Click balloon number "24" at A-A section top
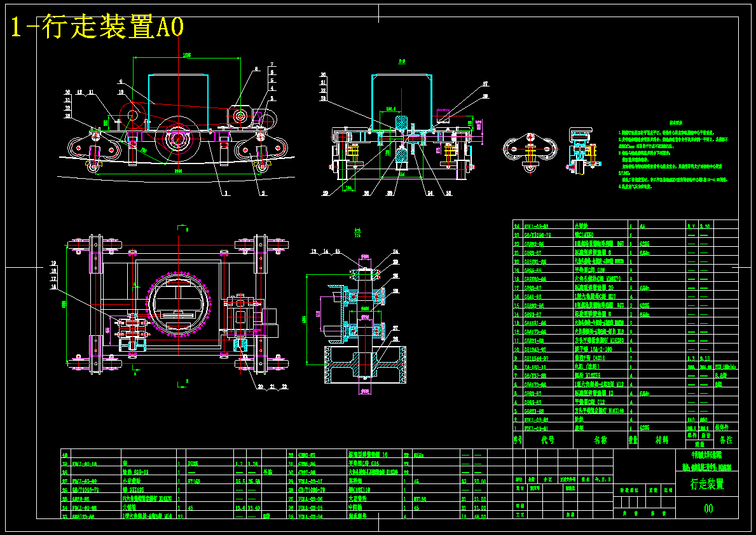The width and height of the screenshot is (756, 535). pos(395,251)
